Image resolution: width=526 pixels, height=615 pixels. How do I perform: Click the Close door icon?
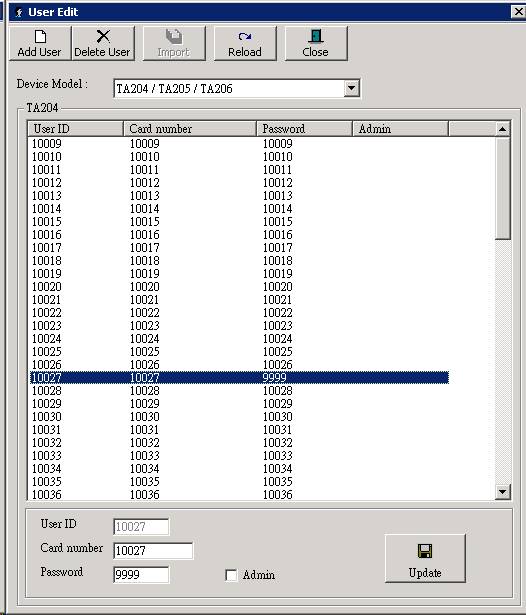315,36
